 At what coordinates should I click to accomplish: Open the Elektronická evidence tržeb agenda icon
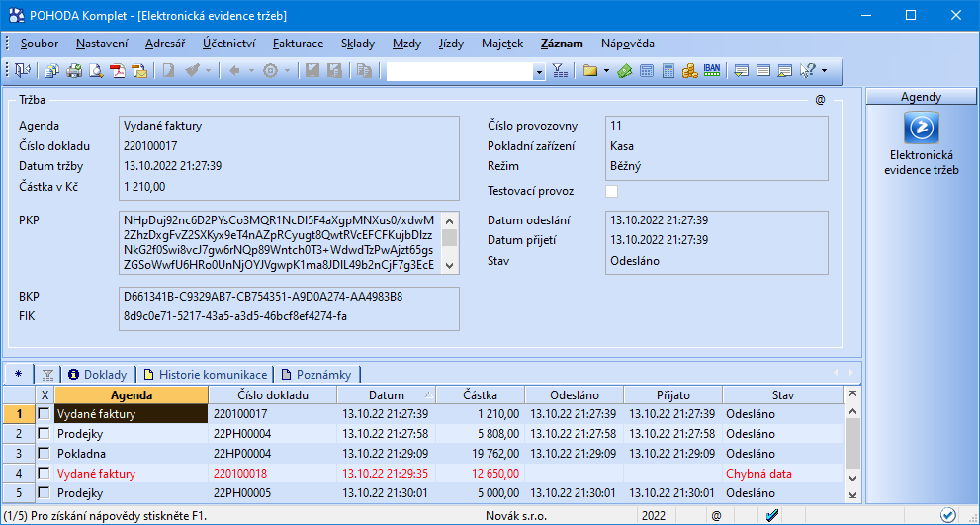922,129
